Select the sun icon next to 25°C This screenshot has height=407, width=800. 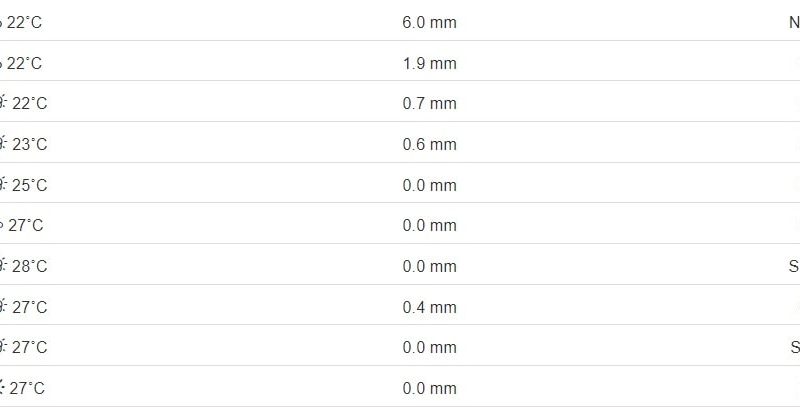point(3,185)
